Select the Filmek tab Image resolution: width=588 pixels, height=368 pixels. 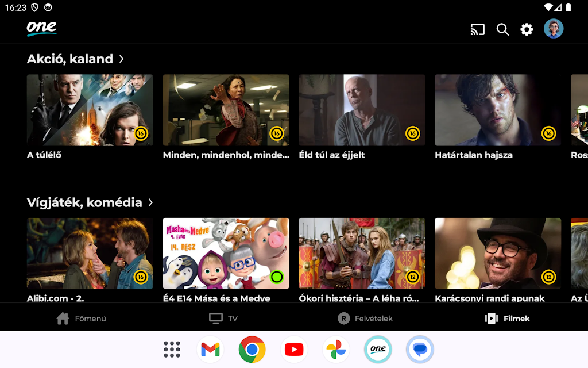[x=508, y=319]
